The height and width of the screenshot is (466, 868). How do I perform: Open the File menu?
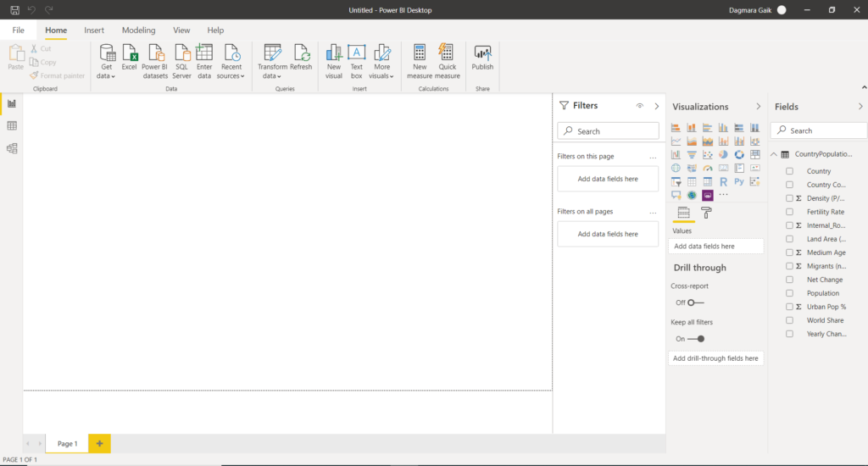coord(19,30)
